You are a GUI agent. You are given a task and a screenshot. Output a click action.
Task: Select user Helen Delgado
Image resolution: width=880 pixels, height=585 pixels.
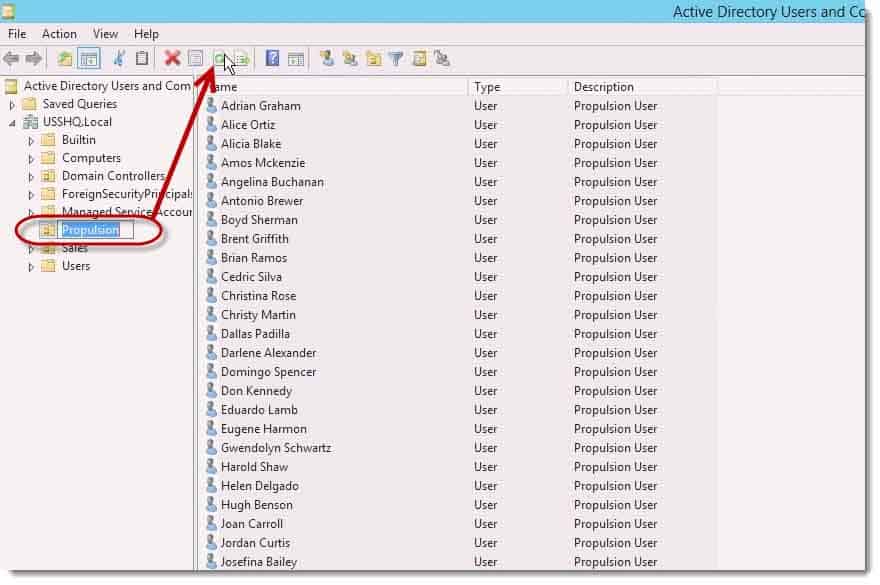pos(259,486)
